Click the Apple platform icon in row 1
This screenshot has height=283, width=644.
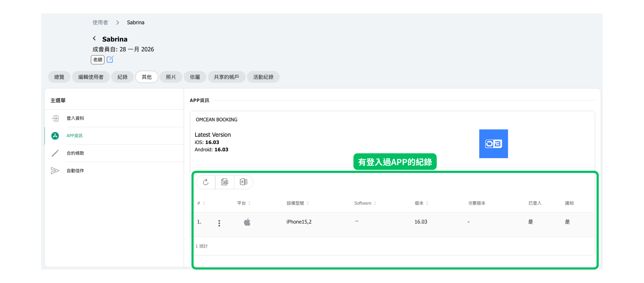coord(247,222)
